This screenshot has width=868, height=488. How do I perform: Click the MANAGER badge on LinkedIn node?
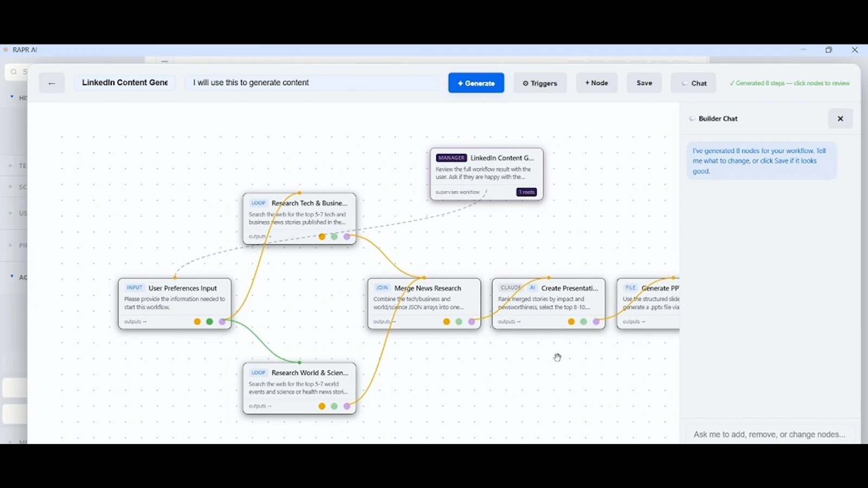[x=451, y=158]
